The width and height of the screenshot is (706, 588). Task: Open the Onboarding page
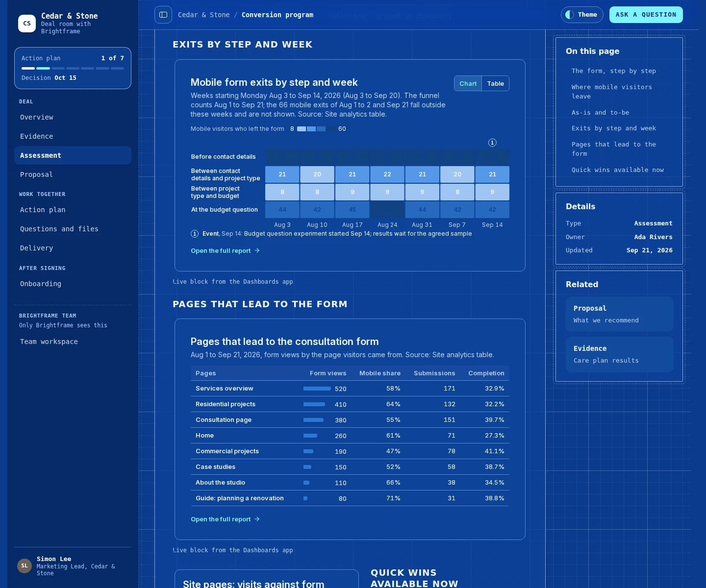pos(73,284)
